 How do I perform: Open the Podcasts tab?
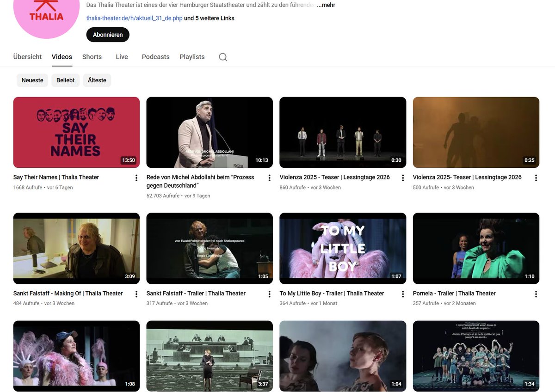(x=155, y=57)
